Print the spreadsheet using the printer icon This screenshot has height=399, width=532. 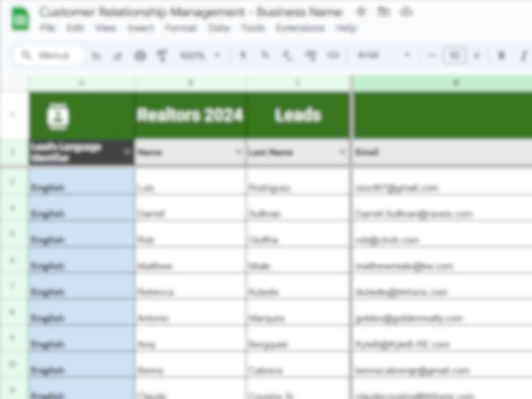click(x=140, y=55)
